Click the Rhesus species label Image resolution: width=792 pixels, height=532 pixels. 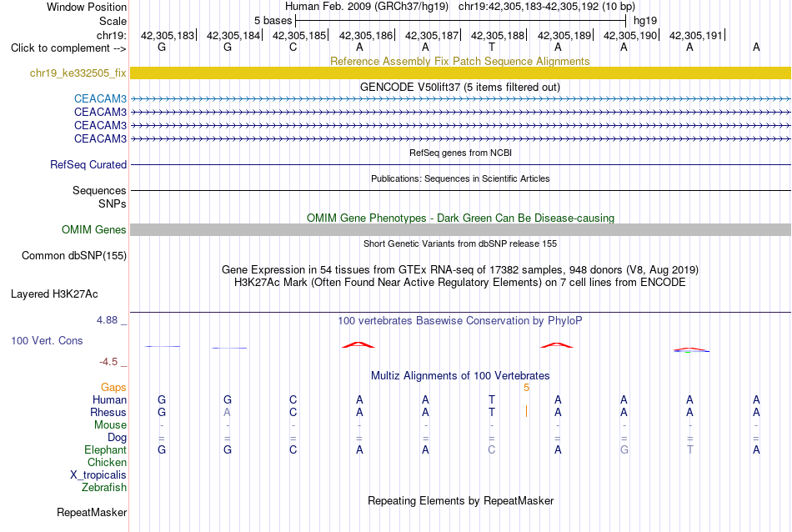click(108, 412)
